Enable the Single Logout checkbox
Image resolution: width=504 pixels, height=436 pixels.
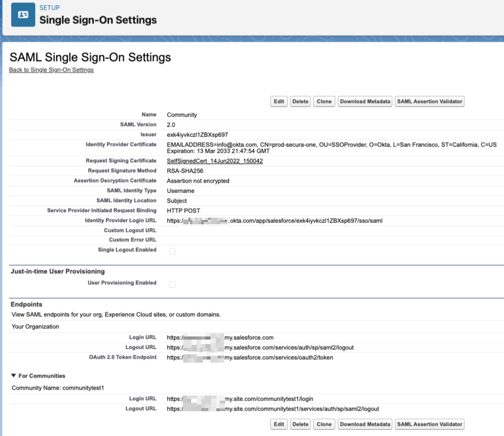pos(172,251)
